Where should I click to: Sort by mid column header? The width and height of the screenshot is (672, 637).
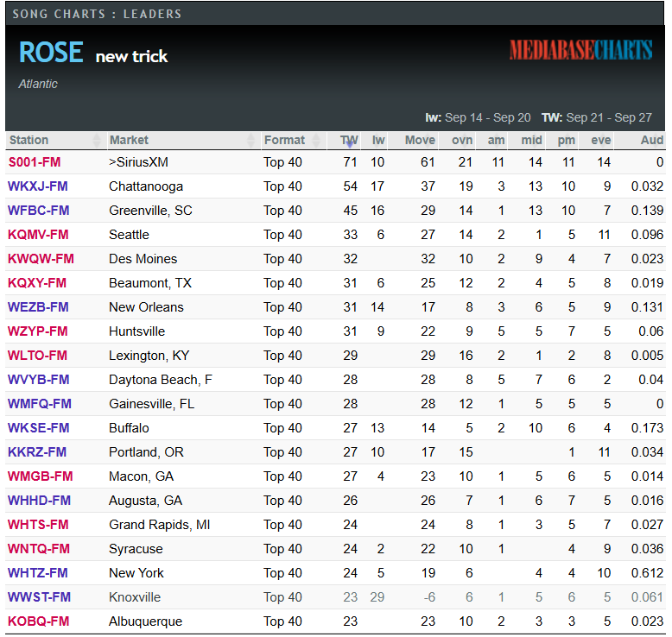(x=527, y=140)
